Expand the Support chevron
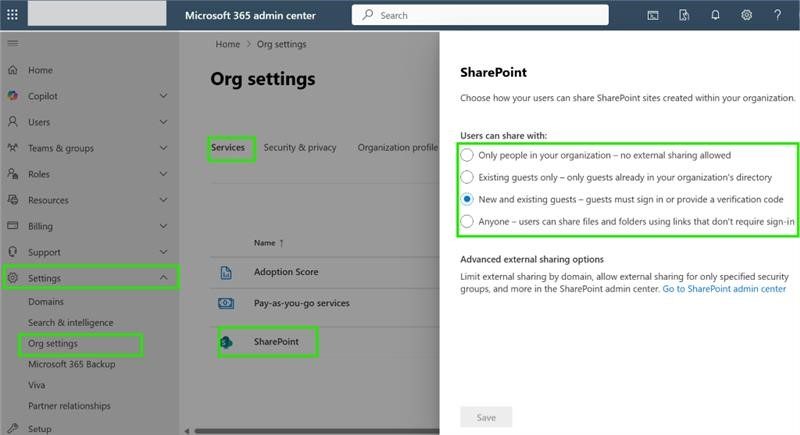 (163, 251)
